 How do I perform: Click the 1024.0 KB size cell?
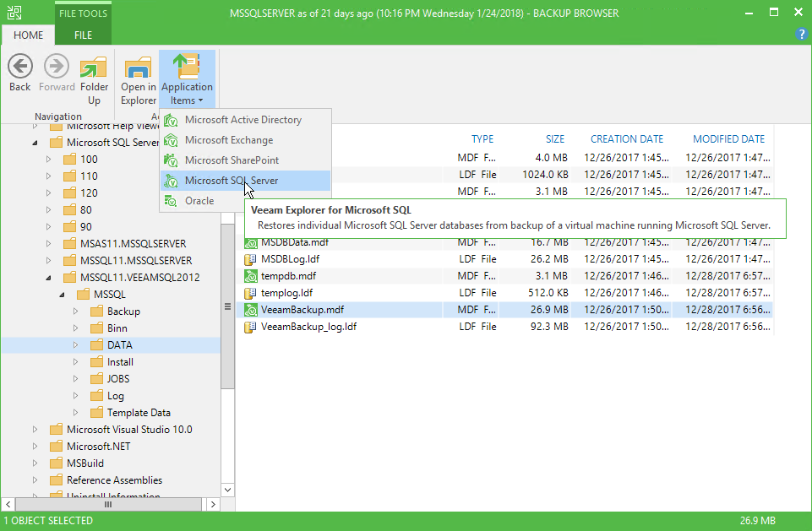coord(545,175)
